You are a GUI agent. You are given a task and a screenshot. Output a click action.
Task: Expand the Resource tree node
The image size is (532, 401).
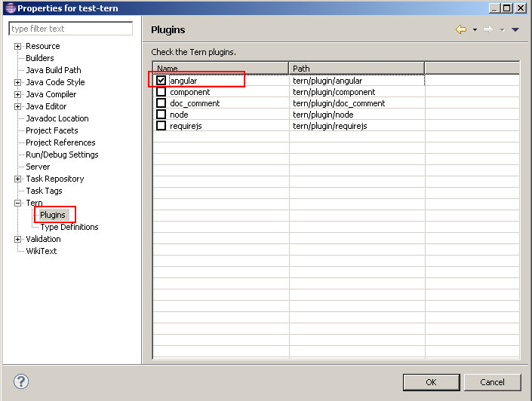(17, 46)
